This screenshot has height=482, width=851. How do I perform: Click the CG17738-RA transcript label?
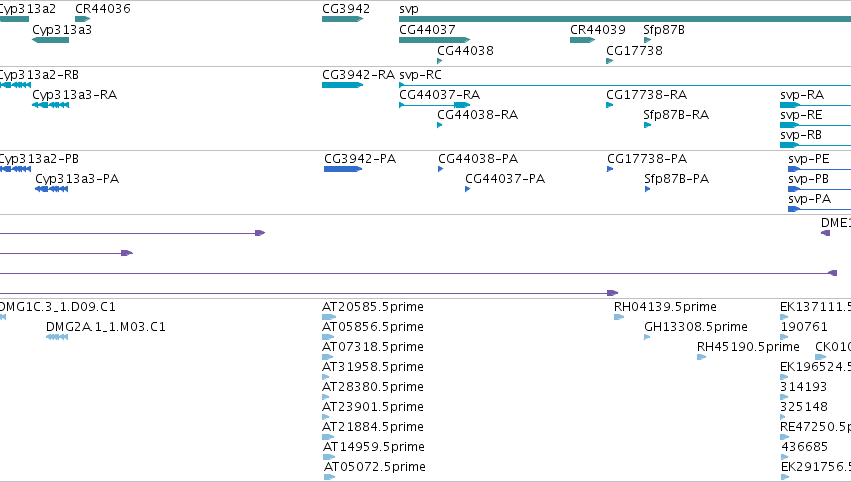point(646,94)
